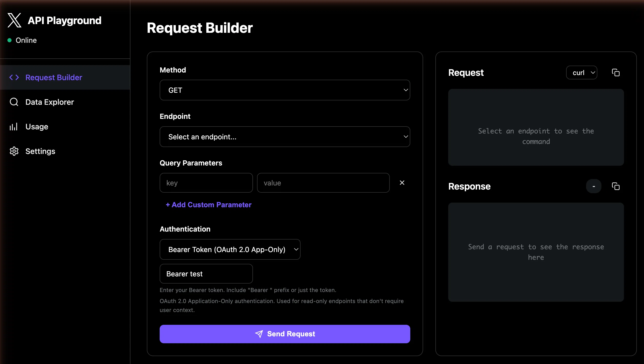The image size is (644, 364).
Task: Click the 'Enter your Bearer token' hint text
Action: click(x=248, y=290)
